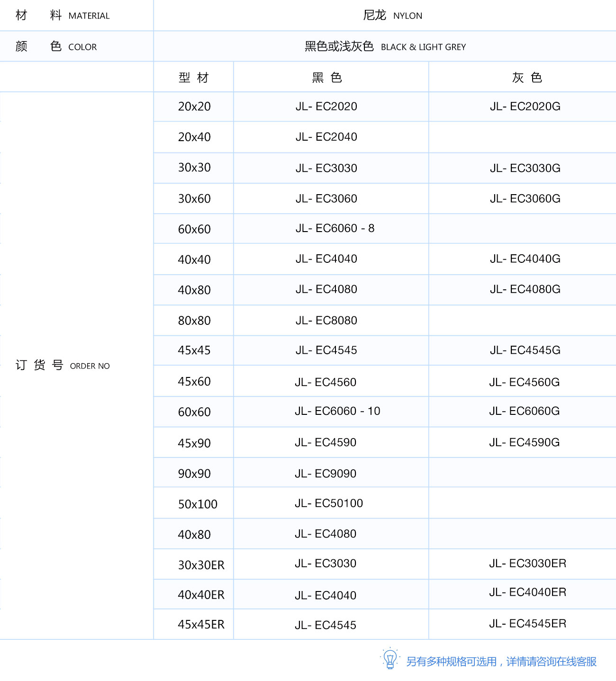Click grey order number JL- EC4040ER
The height and width of the screenshot is (681, 616).
(x=527, y=592)
